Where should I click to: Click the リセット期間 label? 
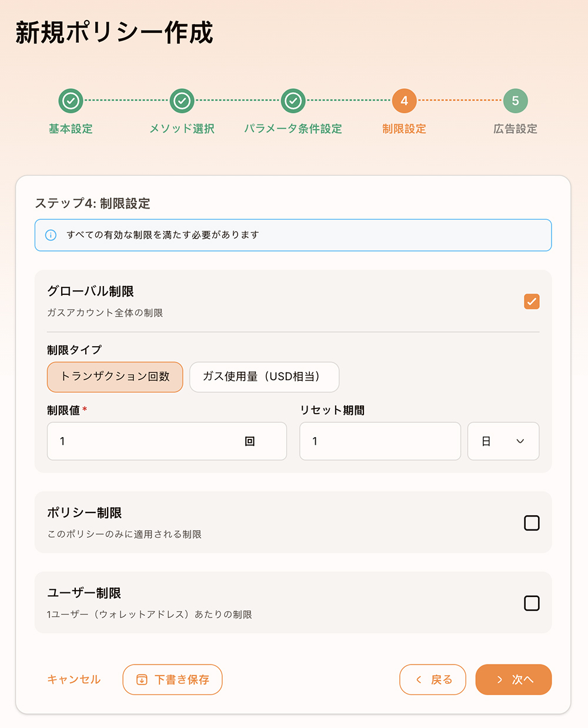tap(332, 411)
